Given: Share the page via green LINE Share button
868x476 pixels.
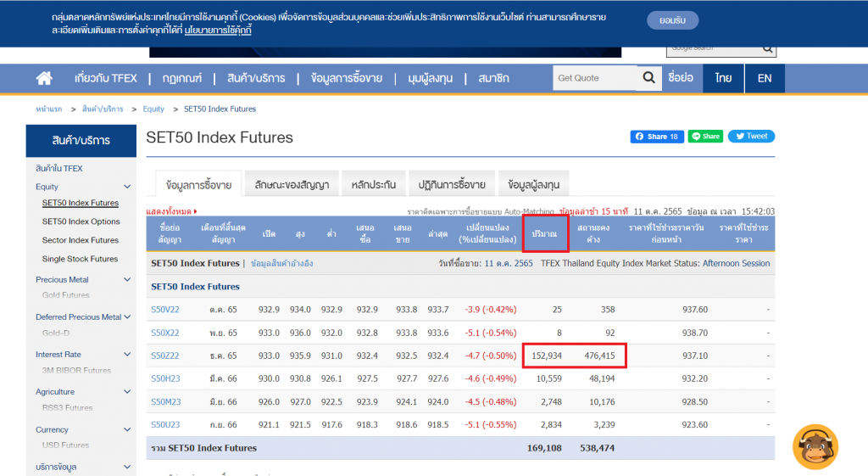Looking at the screenshot, I should coord(705,137).
